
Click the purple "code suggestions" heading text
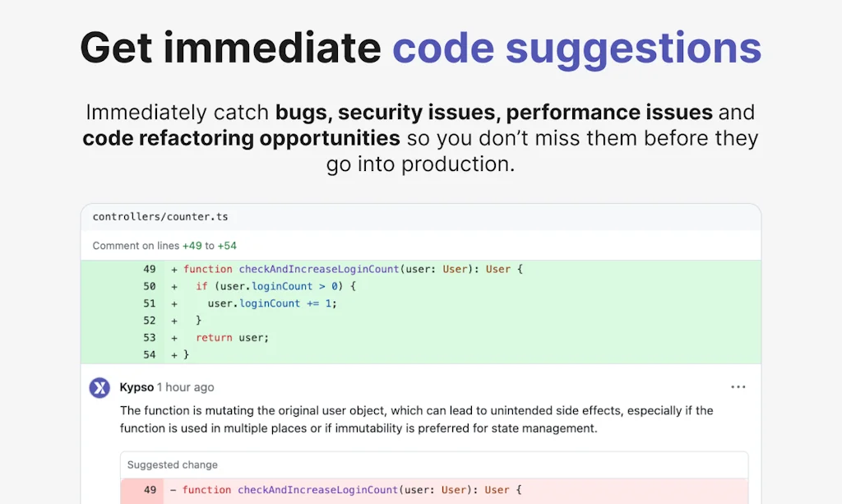[x=576, y=47]
